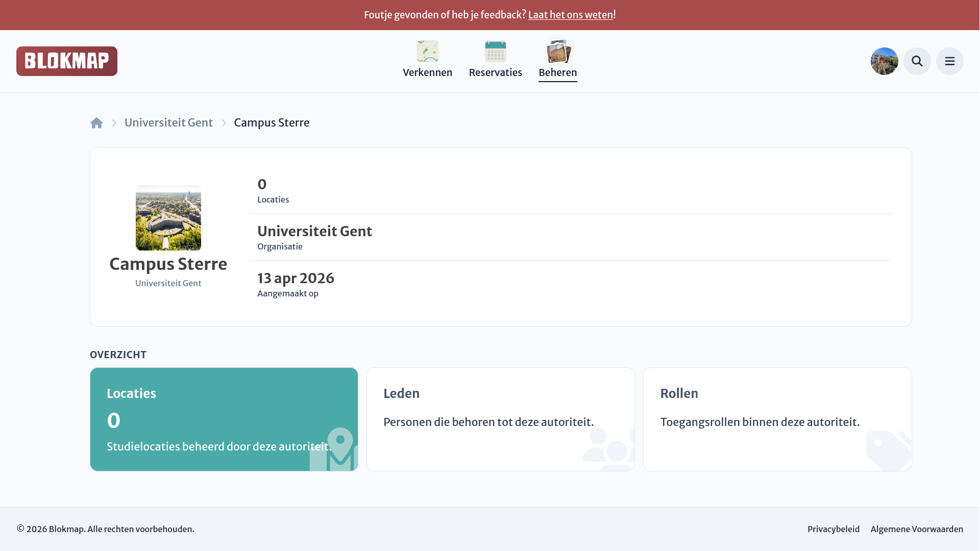Image resolution: width=980 pixels, height=551 pixels.
Task: Open the Beheren photos icon
Action: pos(558,52)
